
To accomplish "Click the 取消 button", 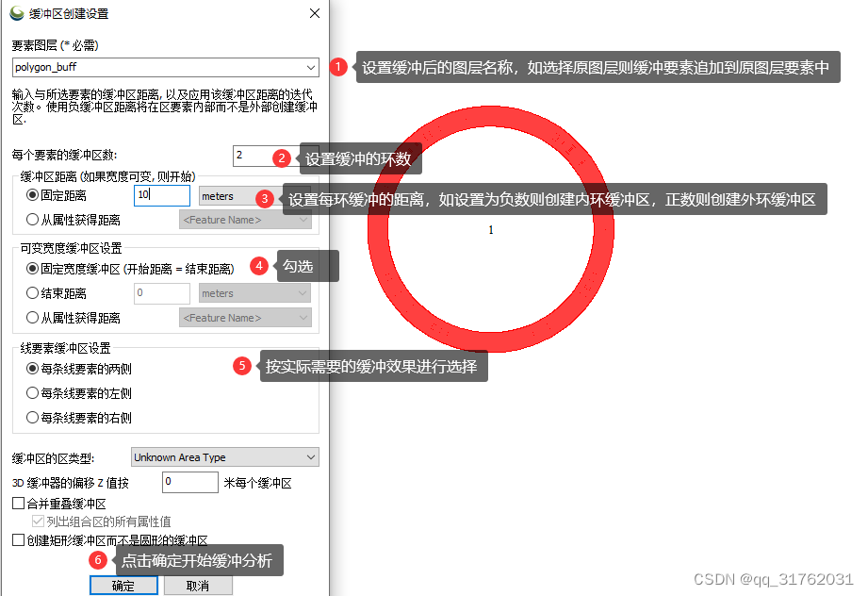I will [198, 585].
